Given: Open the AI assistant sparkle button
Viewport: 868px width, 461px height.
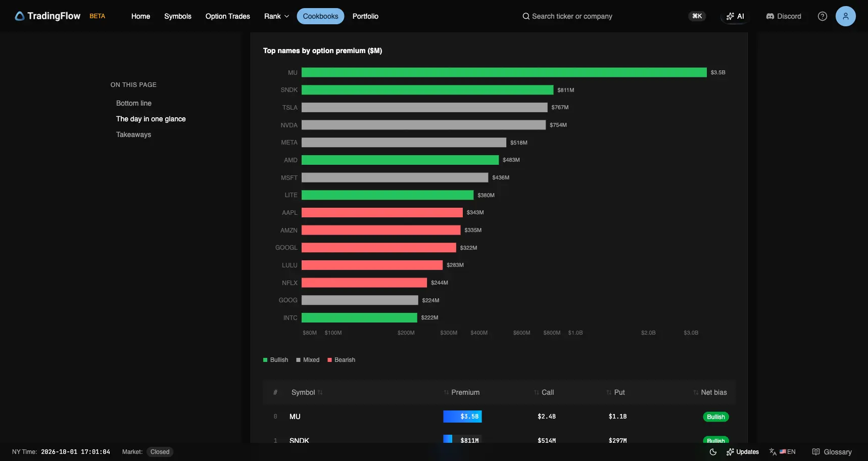Looking at the screenshot, I should coord(735,16).
